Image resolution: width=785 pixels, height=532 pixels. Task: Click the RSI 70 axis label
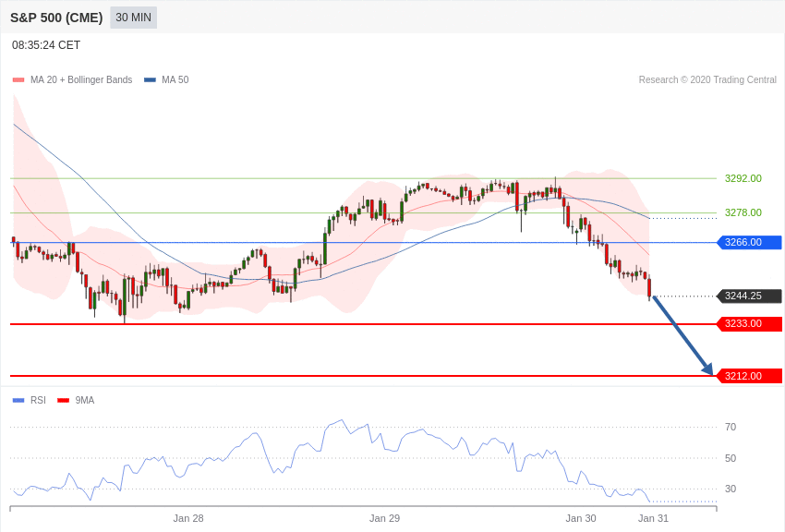pyautogui.click(x=731, y=427)
